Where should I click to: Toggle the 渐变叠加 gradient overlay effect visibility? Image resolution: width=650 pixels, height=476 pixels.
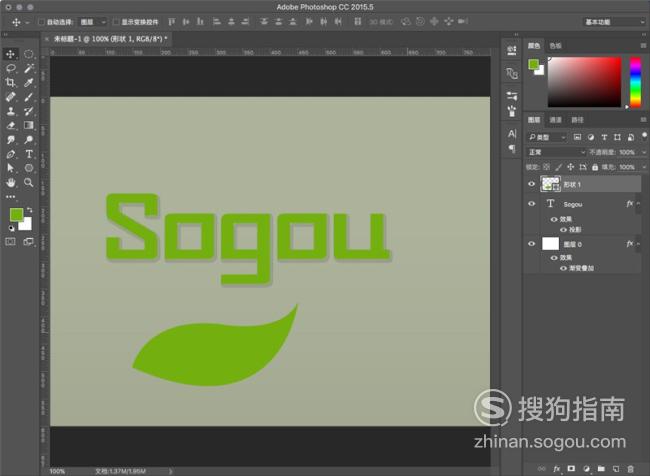click(563, 268)
